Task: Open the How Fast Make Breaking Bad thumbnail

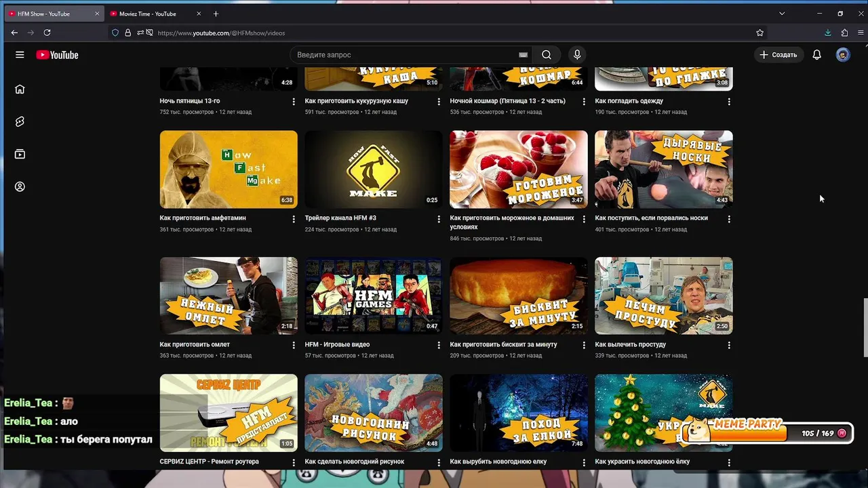Action: 229,169
